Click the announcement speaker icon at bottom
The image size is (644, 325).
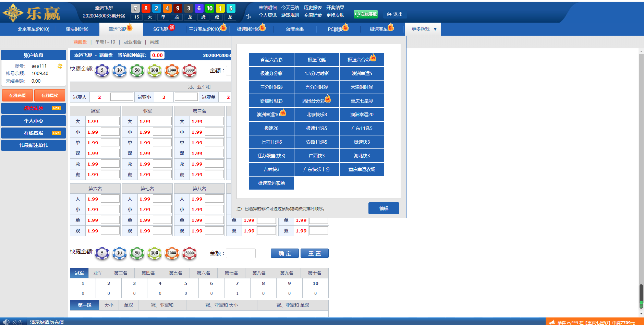[x=6, y=322]
